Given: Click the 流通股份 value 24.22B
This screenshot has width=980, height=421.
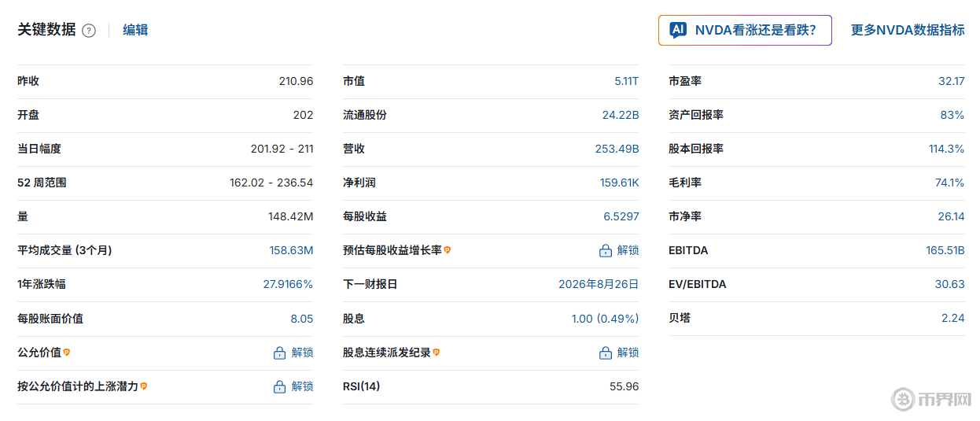Looking at the screenshot, I should click(621, 115).
